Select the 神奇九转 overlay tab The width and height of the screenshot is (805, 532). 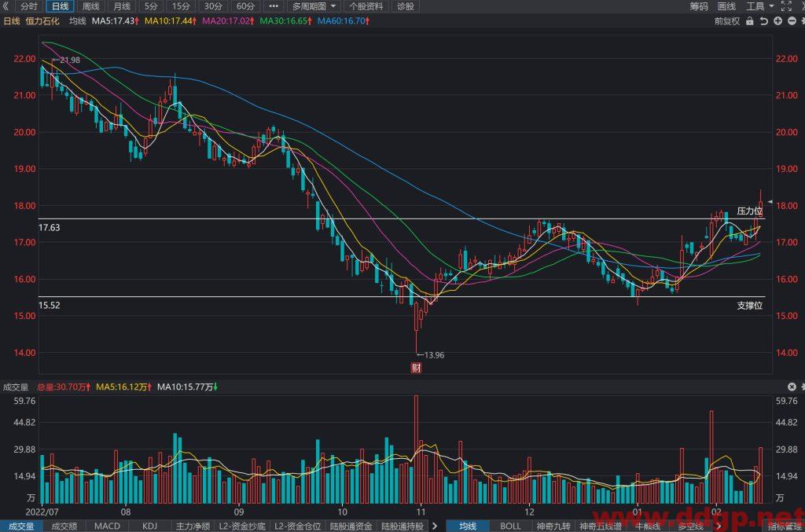click(553, 526)
